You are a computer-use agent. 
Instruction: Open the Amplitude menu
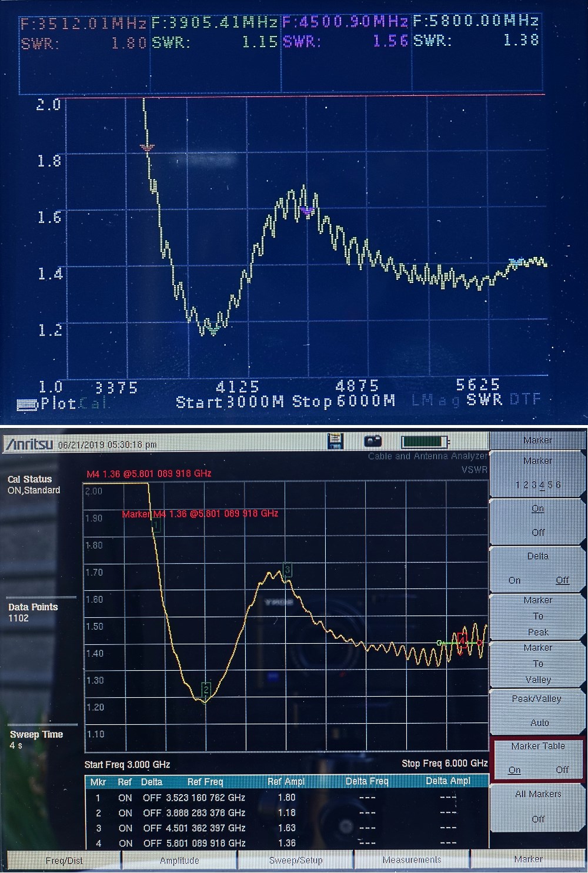click(x=178, y=859)
